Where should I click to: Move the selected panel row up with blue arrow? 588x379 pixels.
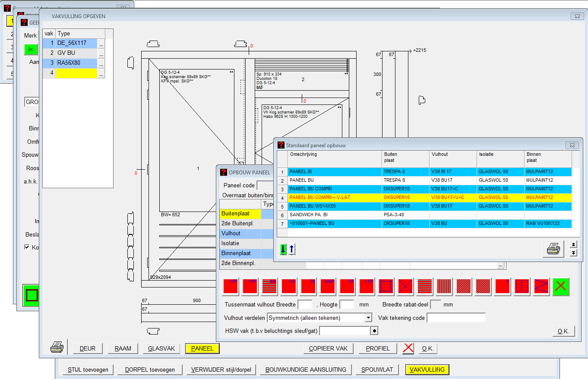[x=291, y=249]
